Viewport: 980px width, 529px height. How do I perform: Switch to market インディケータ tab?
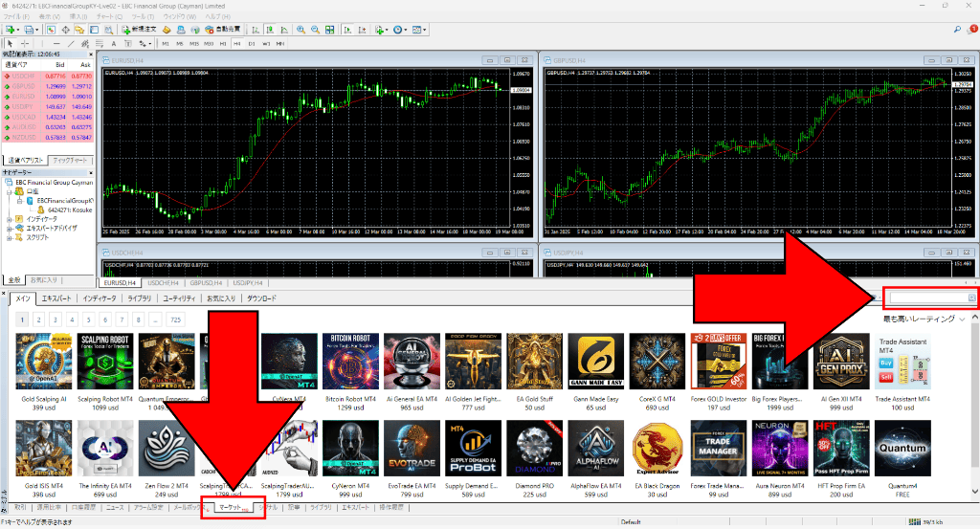pyautogui.click(x=100, y=298)
